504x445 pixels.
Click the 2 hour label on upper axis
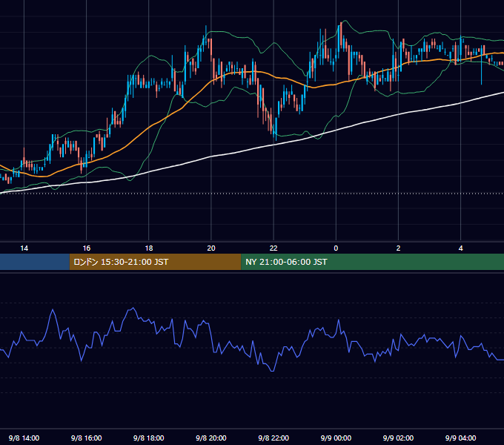coord(398,248)
